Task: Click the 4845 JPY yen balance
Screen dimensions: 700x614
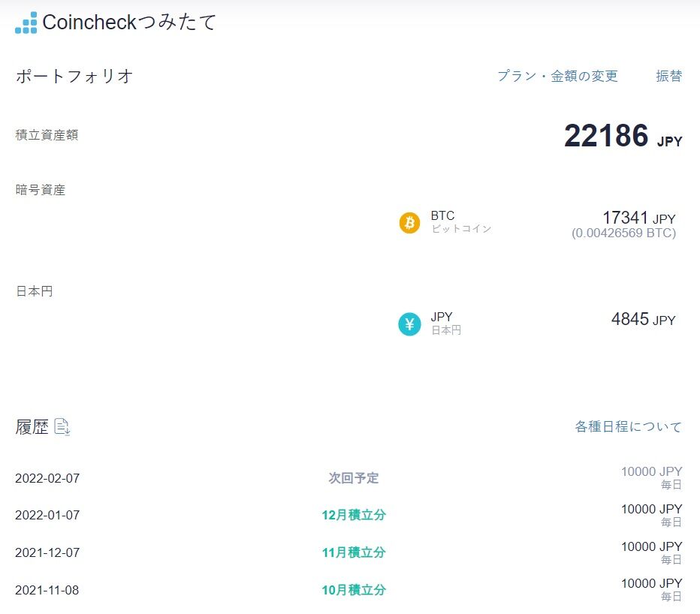Action: tap(643, 319)
